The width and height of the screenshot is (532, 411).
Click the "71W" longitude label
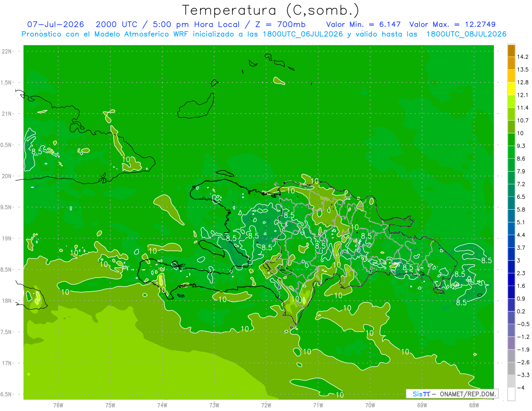tap(318, 405)
